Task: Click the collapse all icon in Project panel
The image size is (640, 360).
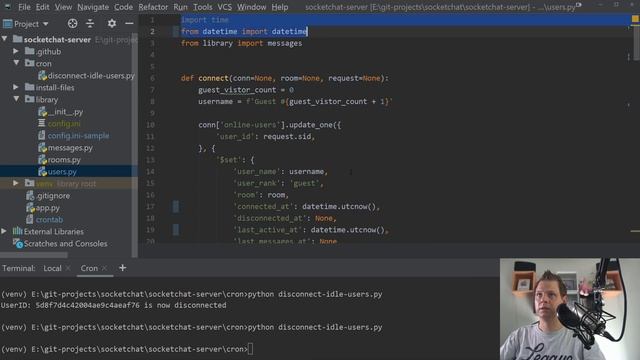Action: tap(90, 24)
